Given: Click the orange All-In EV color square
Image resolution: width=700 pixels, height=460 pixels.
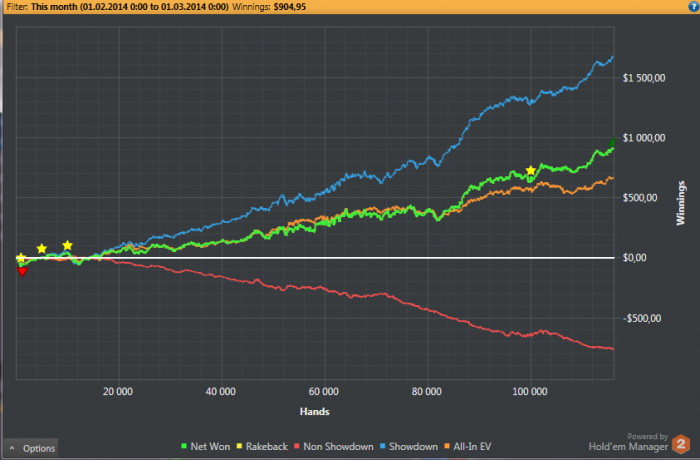Looking at the screenshot, I should [447, 446].
